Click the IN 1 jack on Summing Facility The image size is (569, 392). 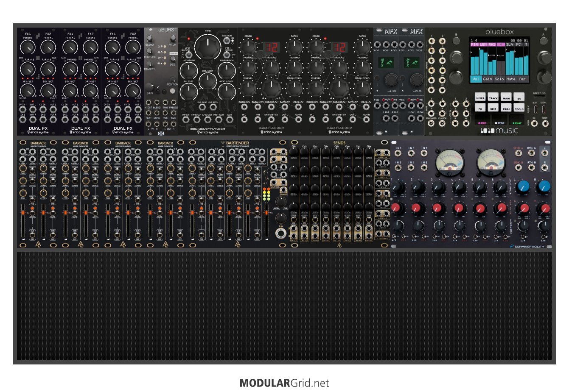point(398,153)
